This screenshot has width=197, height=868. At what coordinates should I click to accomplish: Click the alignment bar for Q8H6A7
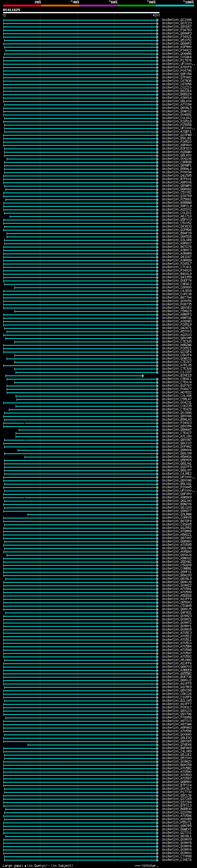pyautogui.click(x=89, y=430)
